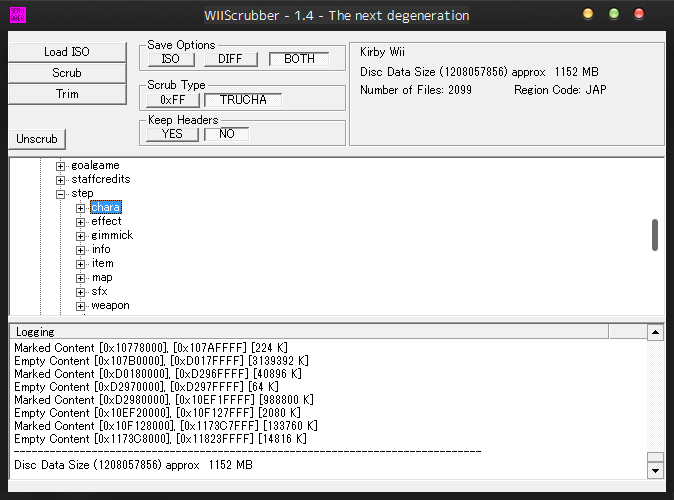Expand the gimmick folder
The image size is (674, 500).
[80, 236]
